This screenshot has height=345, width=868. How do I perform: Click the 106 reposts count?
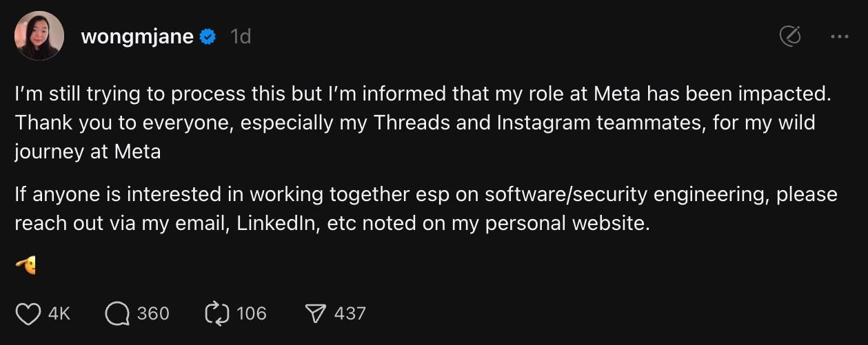(251, 314)
